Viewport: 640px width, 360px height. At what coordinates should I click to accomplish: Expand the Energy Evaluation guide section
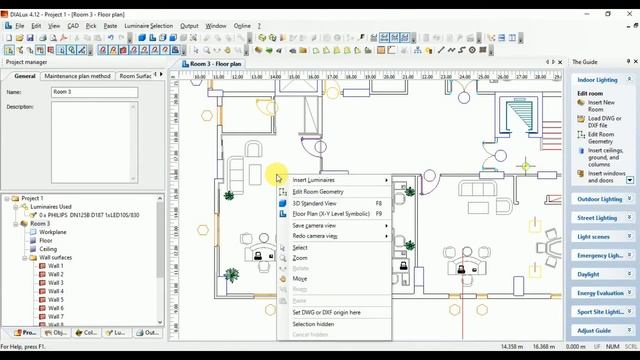point(629,293)
